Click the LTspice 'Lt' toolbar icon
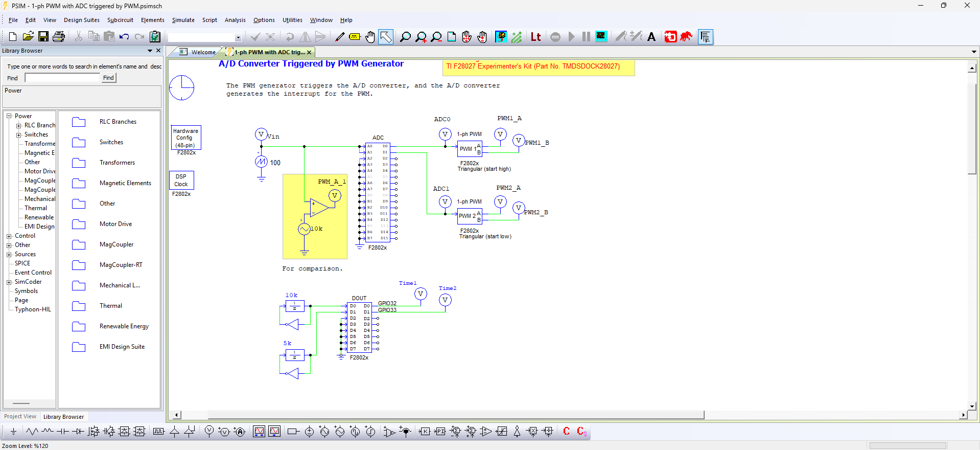 [535, 37]
